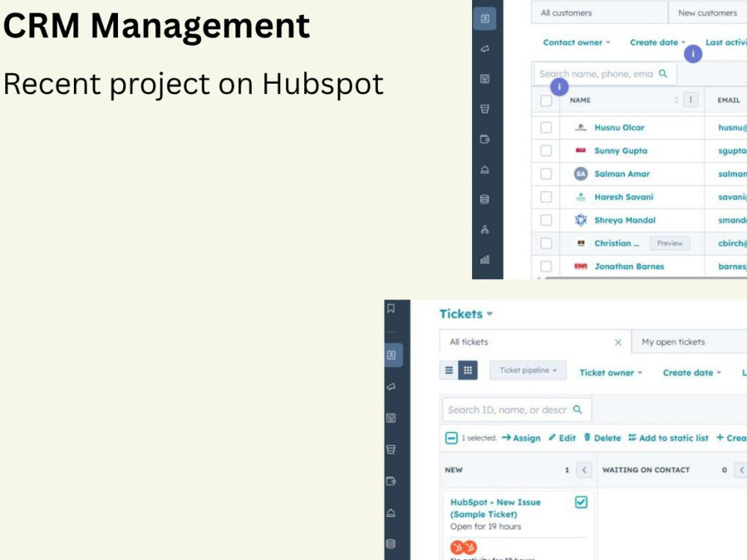Viewport: 747px width, 560px height.
Task: Open Jonathan Barnes contact link
Action: pyautogui.click(x=629, y=267)
